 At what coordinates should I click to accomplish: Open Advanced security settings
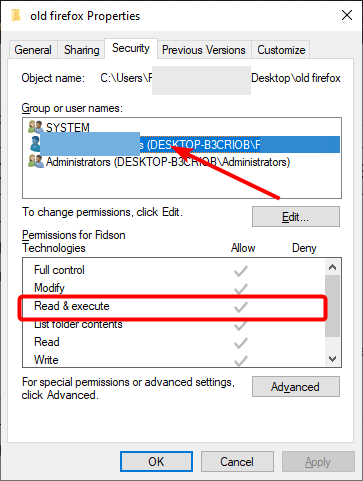click(296, 387)
